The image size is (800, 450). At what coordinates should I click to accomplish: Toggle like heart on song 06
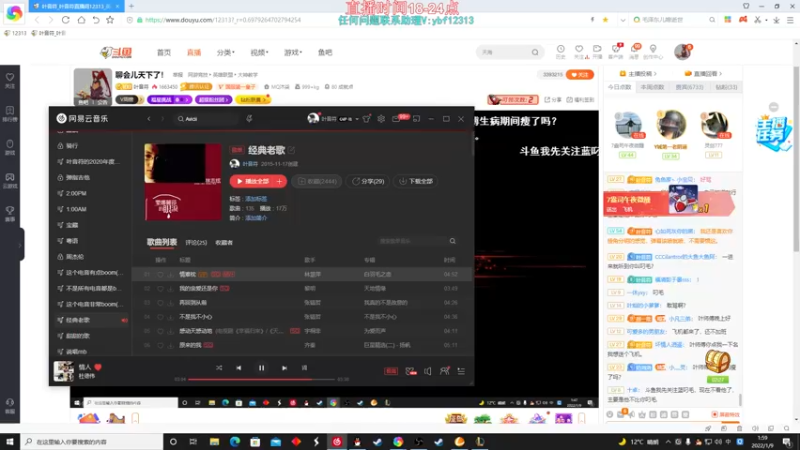coord(160,345)
